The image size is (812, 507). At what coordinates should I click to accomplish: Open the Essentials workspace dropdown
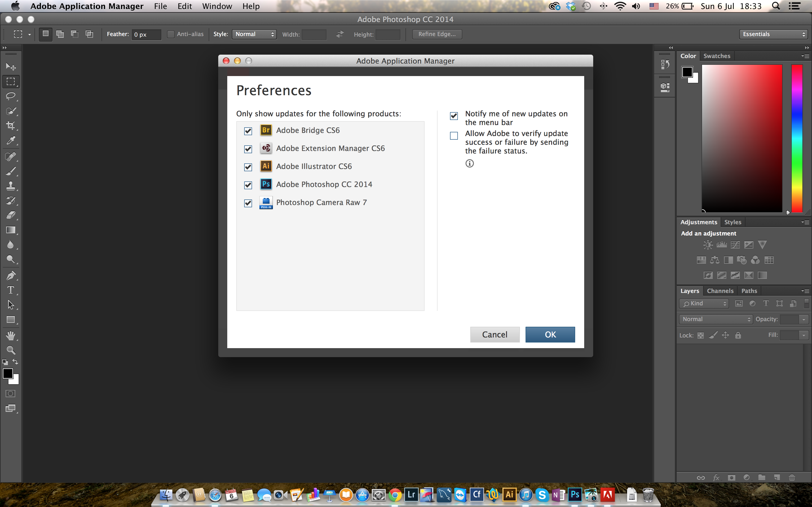coord(774,34)
